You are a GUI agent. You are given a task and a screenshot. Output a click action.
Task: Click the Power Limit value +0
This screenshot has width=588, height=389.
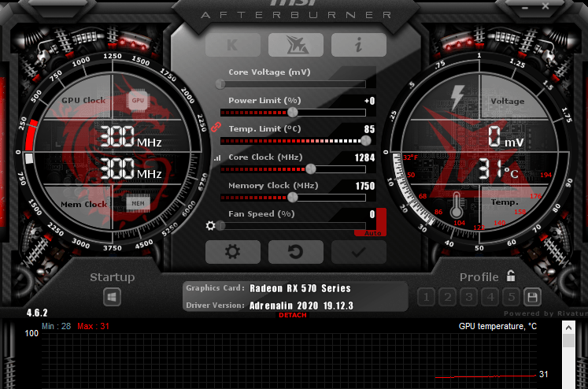(x=369, y=101)
